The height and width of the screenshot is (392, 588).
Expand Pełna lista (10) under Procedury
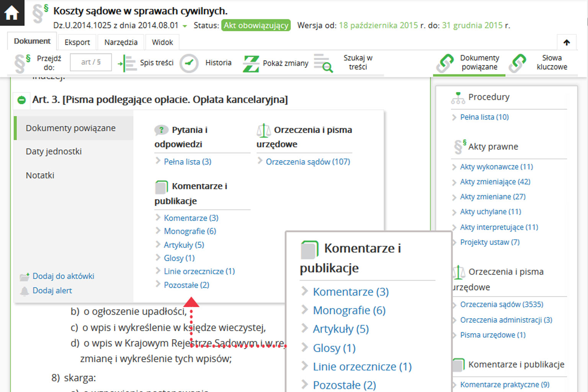coord(484,117)
